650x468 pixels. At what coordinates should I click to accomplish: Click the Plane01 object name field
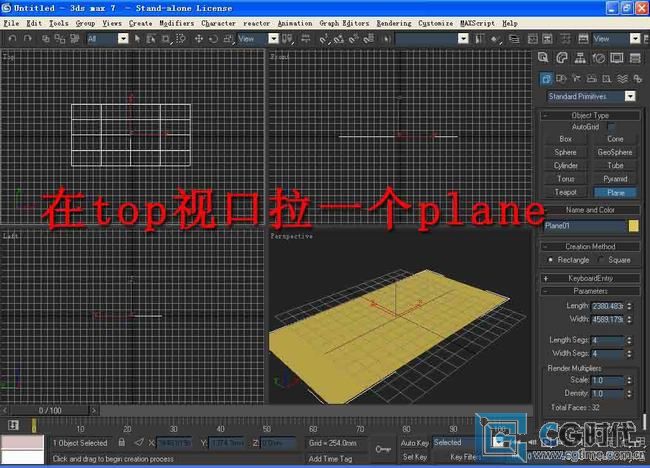tap(585, 226)
